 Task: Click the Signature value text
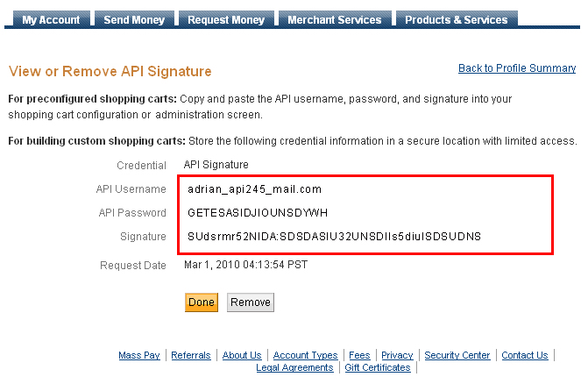[x=334, y=237]
